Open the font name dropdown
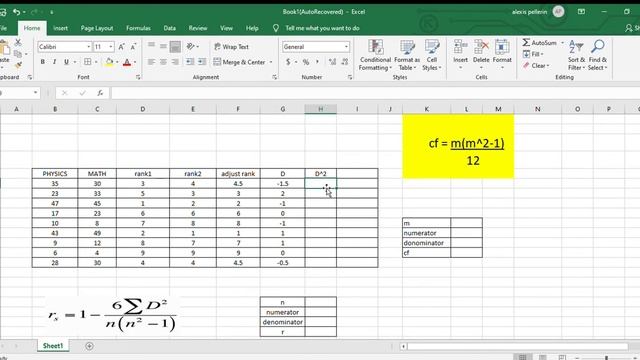Screen dimensions: 640x360 click(89, 47)
